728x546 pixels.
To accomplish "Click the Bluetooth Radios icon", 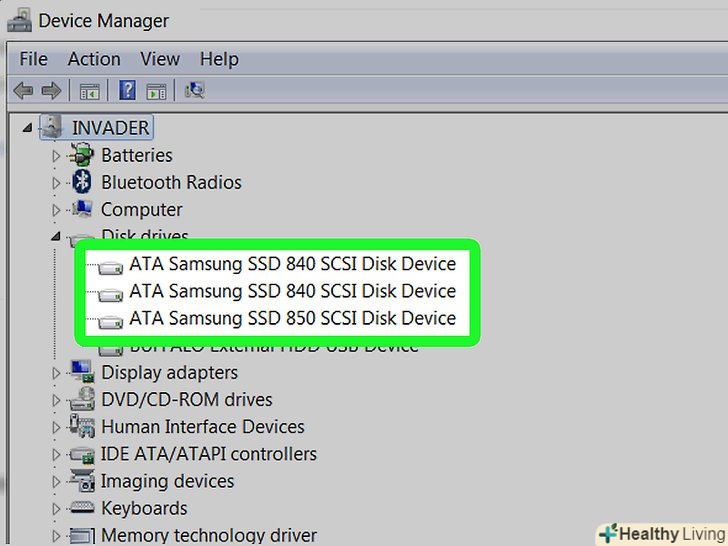I will [x=82, y=182].
